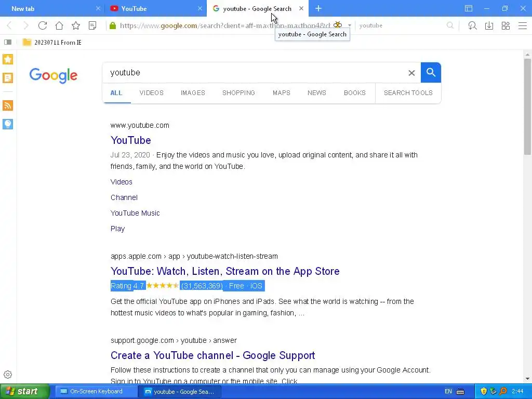Open a new tab with plus button
The width and height of the screenshot is (532, 399).
[318, 8]
